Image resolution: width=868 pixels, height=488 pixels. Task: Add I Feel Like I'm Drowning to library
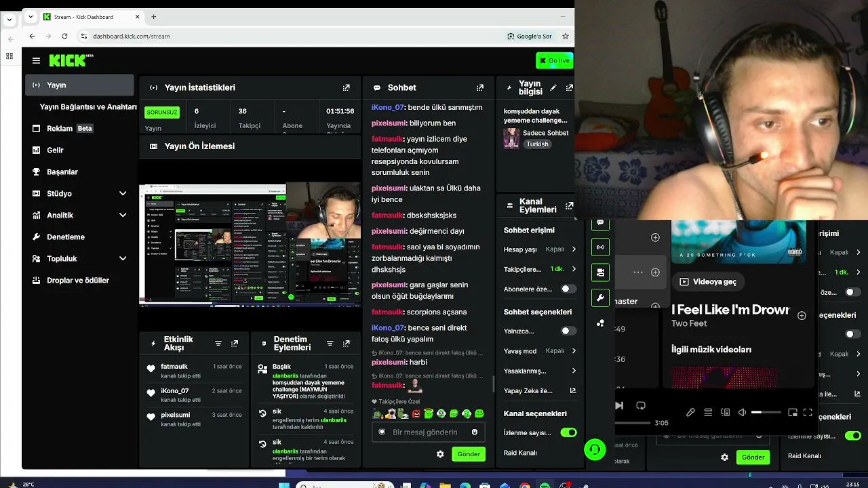tap(802, 315)
